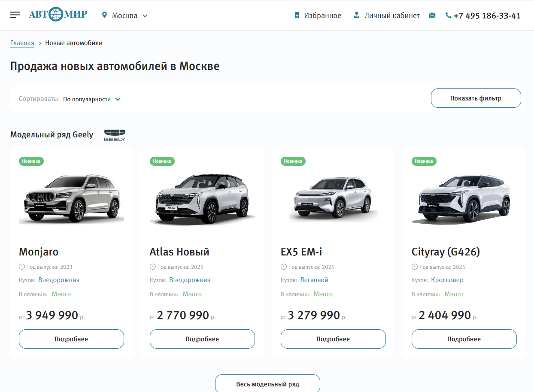534x392 pixels.
Task: Open Личный кабинет in the header
Action: pos(392,15)
